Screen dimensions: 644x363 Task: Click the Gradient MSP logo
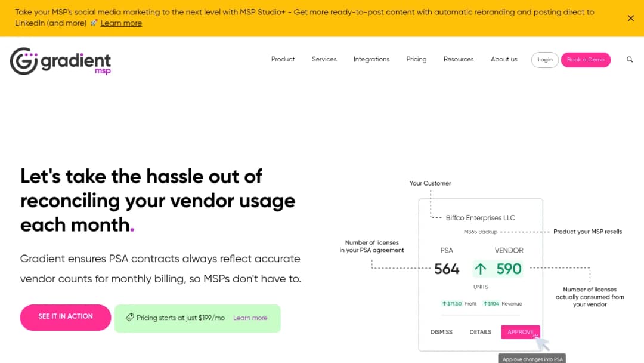point(60,61)
